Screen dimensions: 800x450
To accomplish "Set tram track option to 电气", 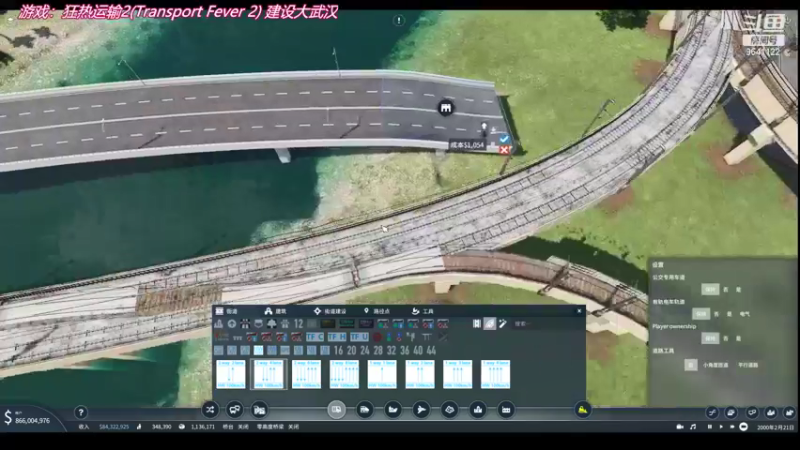I will click(745, 314).
